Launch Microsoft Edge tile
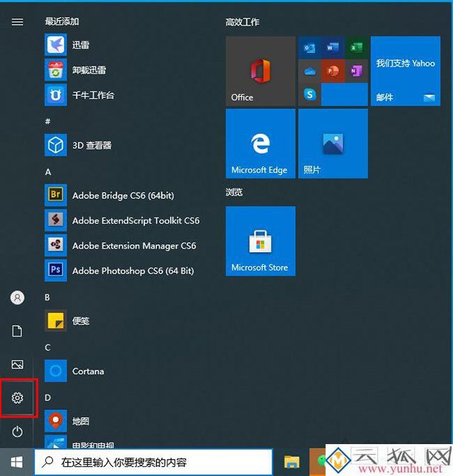This screenshot has height=476, width=453. (260, 144)
